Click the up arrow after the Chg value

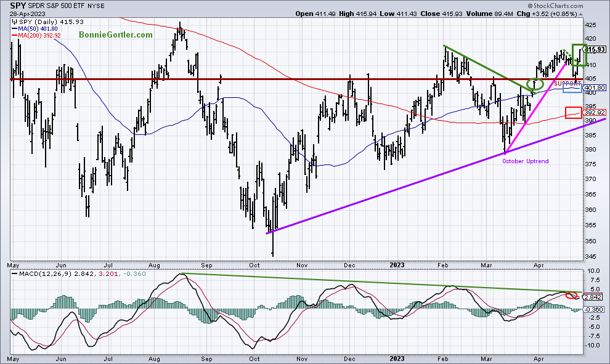[581, 14]
